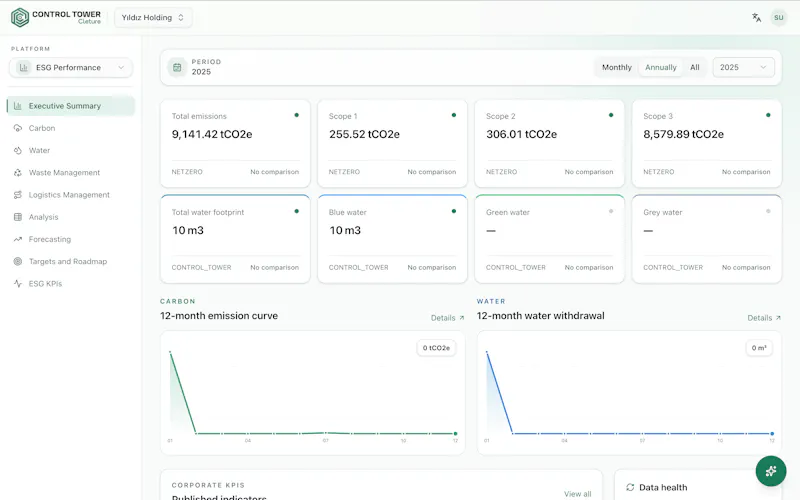Click the Scope 2 306.01 tCO2e card
Viewport: 800px width, 500px height.
click(549, 144)
